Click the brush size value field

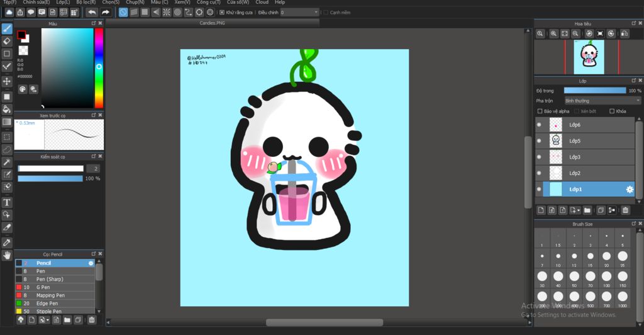click(x=94, y=169)
